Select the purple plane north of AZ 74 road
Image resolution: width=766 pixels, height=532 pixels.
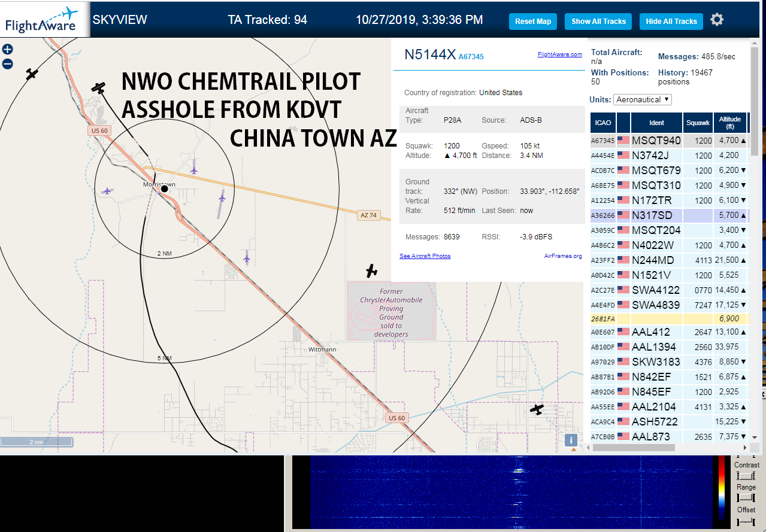(194, 171)
